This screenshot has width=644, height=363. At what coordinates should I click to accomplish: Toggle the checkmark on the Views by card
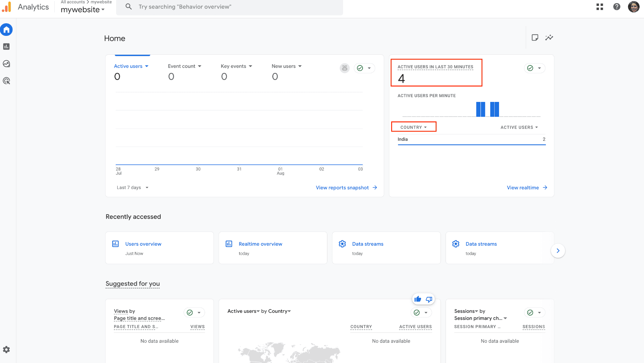(x=190, y=312)
